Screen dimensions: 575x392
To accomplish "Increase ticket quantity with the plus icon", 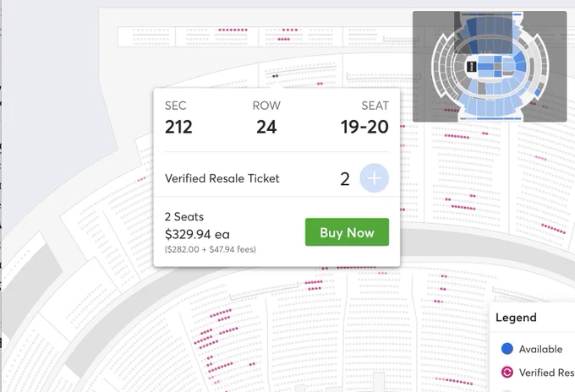I will pos(374,178).
